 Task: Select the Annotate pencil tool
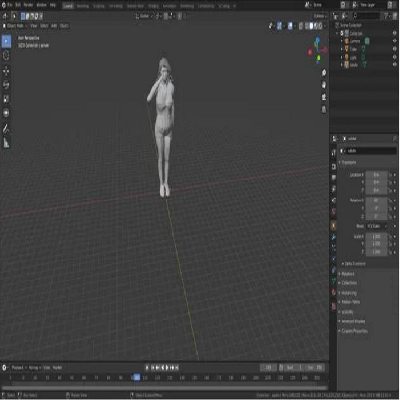click(6, 129)
